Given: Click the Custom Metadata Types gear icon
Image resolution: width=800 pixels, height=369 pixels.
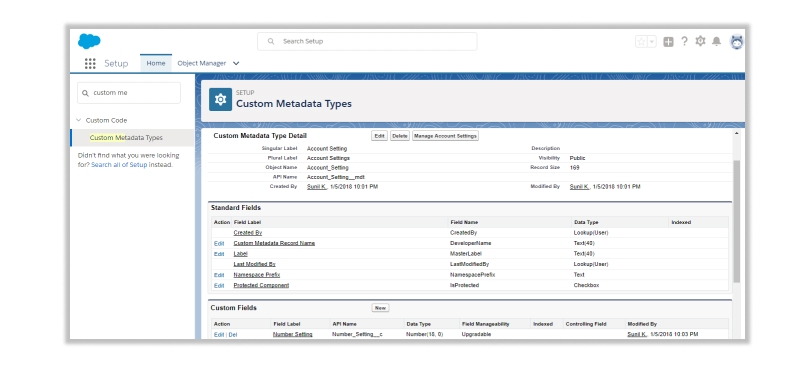Looking at the screenshot, I should pos(220,100).
